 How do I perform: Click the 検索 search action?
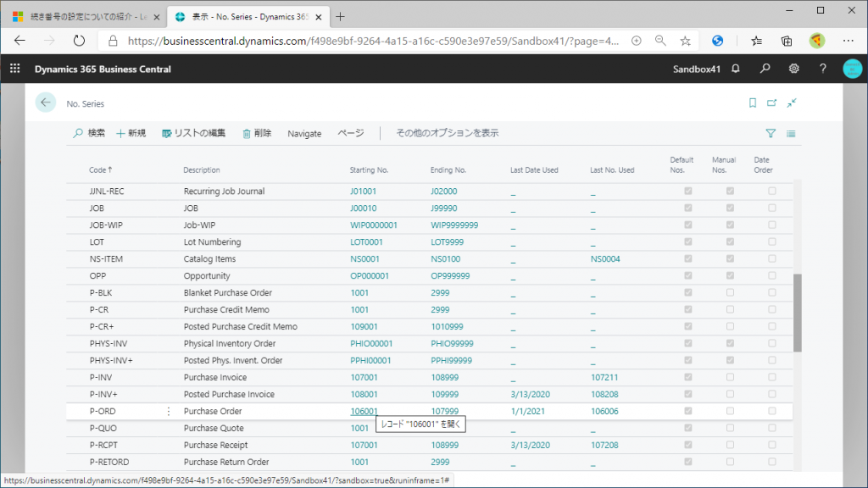(89, 133)
